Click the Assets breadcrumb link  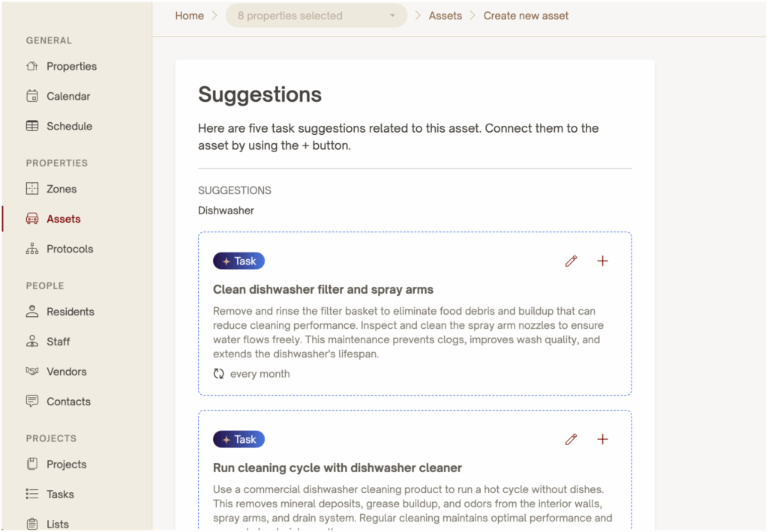click(445, 16)
